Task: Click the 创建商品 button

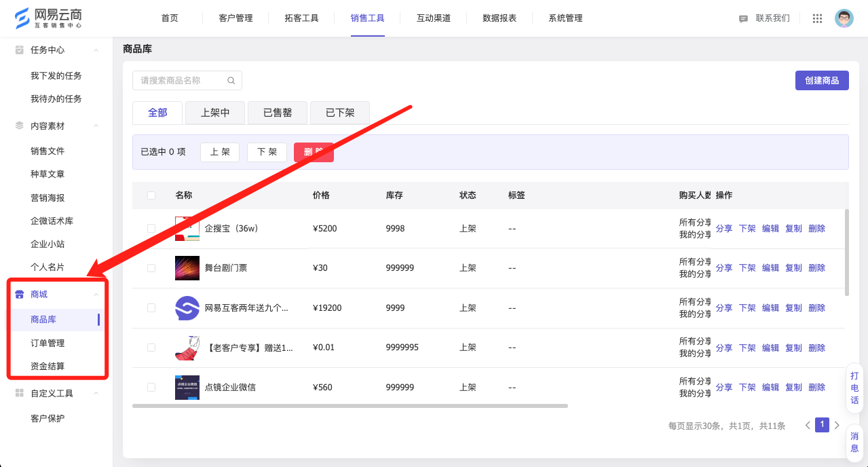Action: [x=822, y=81]
